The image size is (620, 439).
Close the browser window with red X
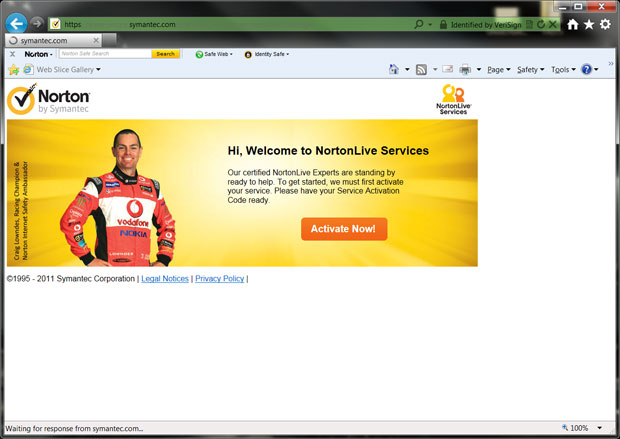tap(601, 6)
